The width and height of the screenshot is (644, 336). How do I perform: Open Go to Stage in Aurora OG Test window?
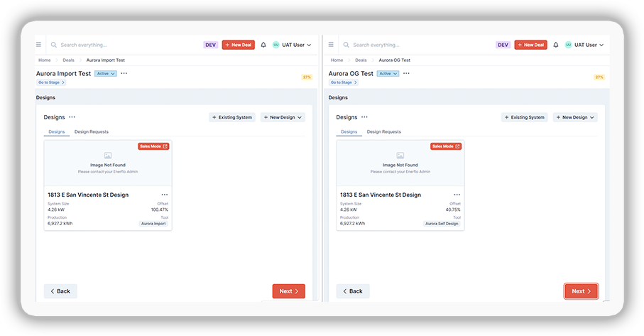click(344, 82)
